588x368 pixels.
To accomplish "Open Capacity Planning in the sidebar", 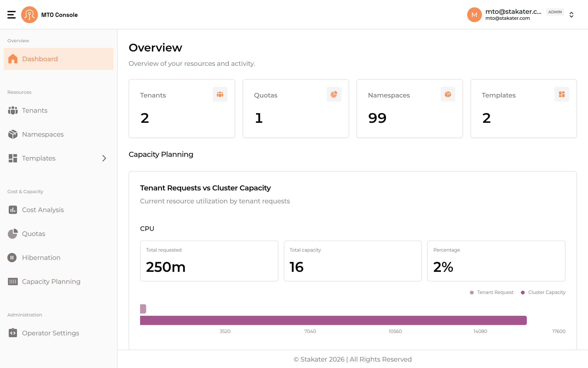I will [x=59, y=282].
